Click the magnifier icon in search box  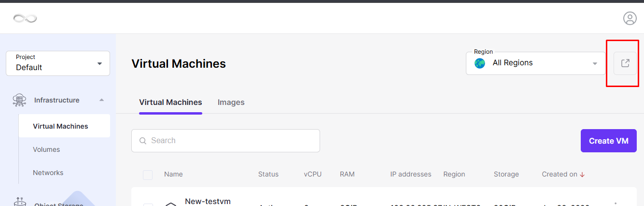pyautogui.click(x=143, y=141)
